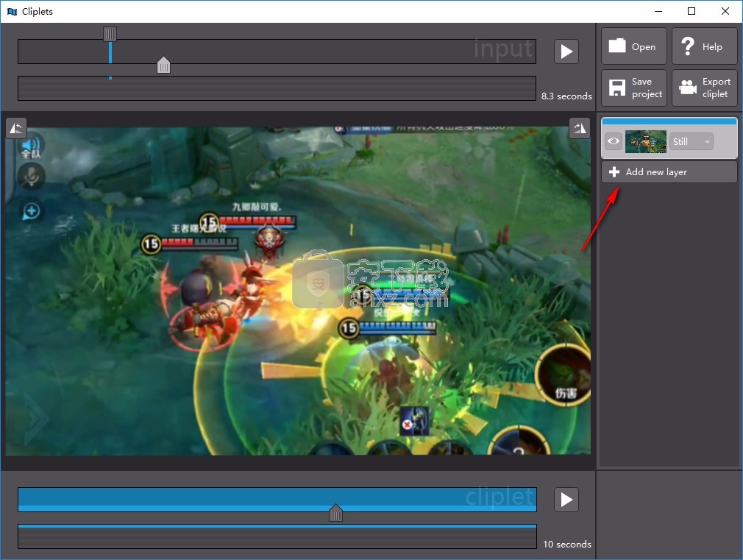Click the '10 seconds' duration text
The image size is (743, 560).
(x=567, y=544)
